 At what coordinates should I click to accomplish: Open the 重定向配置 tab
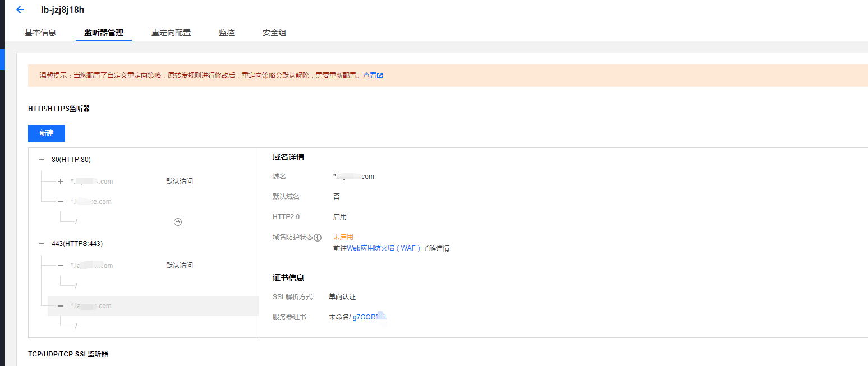pyautogui.click(x=171, y=33)
